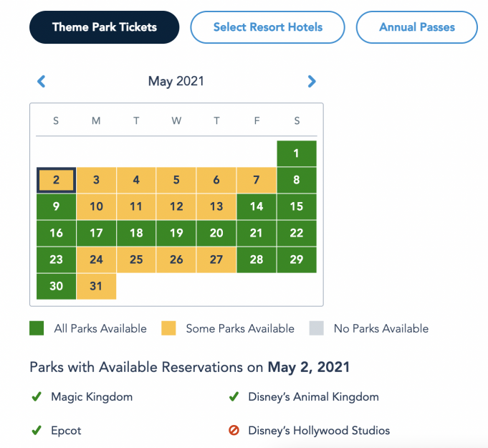Click gray No Parks Available legend swatch
The height and width of the screenshot is (448, 488).
click(316, 328)
